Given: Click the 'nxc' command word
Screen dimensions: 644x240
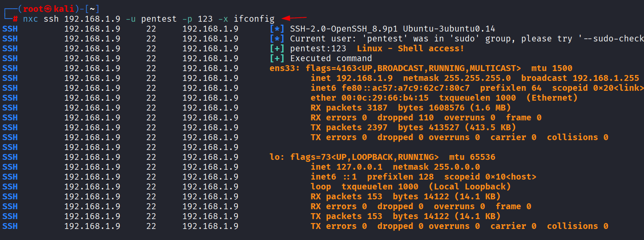Looking at the screenshot, I should tap(30, 19).
